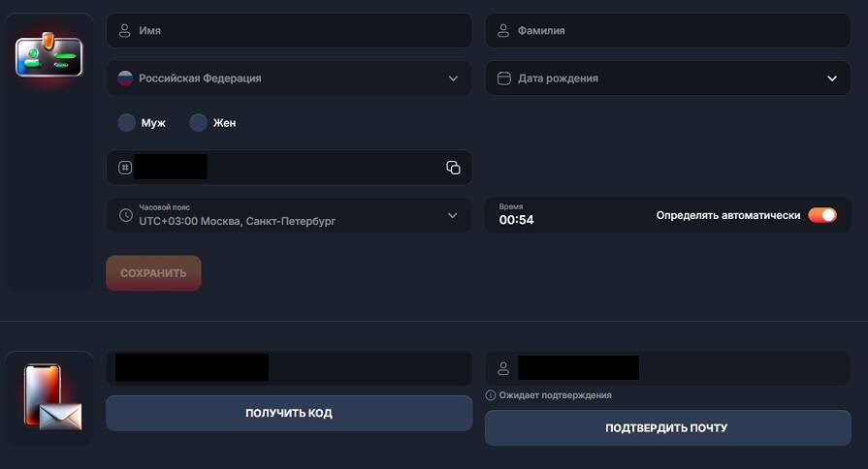Image resolution: width=868 pixels, height=469 pixels.
Task: Click the Имя first name input field
Action: point(289,30)
